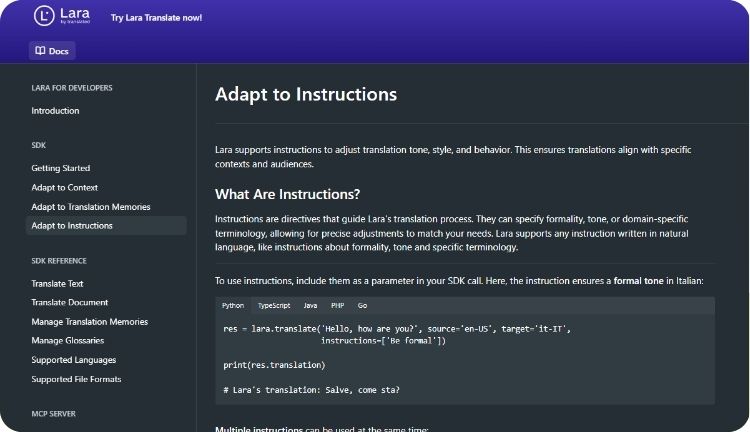This screenshot has width=750, height=432.
Task: Click the Lara's translation comment line
Action: click(x=311, y=390)
